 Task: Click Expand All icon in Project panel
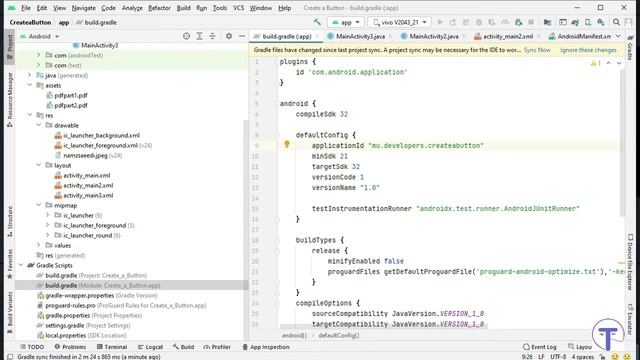click(x=199, y=36)
